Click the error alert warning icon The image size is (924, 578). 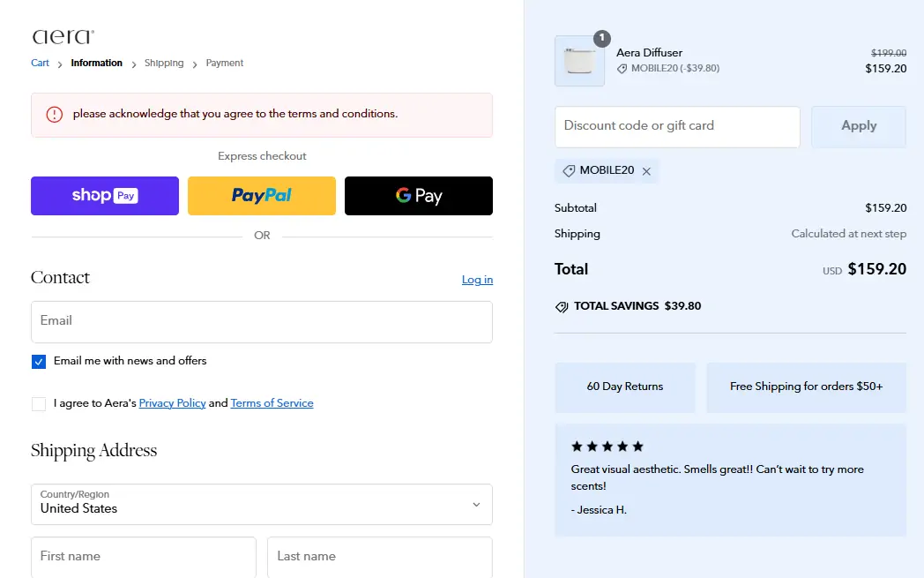point(55,114)
